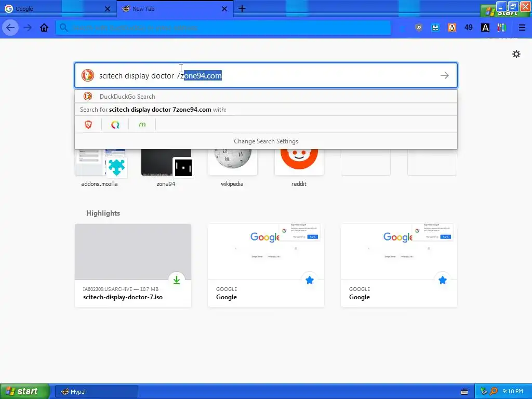Open Change Search Settings
The image size is (532, 399).
pyautogui.click(x=266, y=141)
